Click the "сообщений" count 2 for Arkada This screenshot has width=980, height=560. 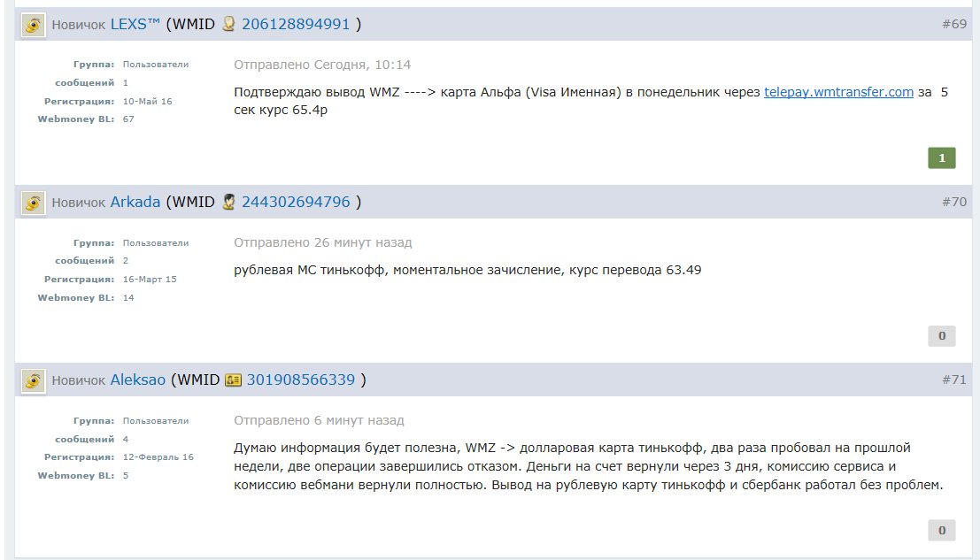(x=126, y=261)
